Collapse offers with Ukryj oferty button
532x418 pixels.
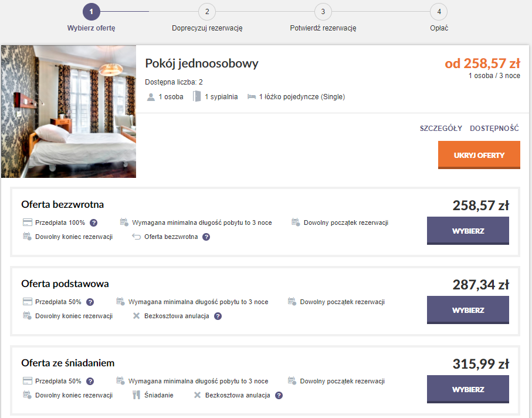[479, 156]
